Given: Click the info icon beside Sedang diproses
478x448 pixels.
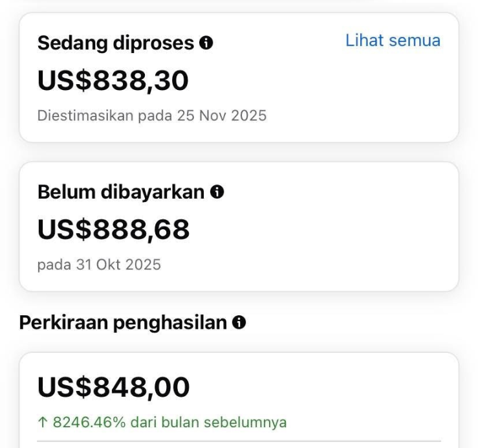Looking at the screenshot, I should [x=207, y=43].
